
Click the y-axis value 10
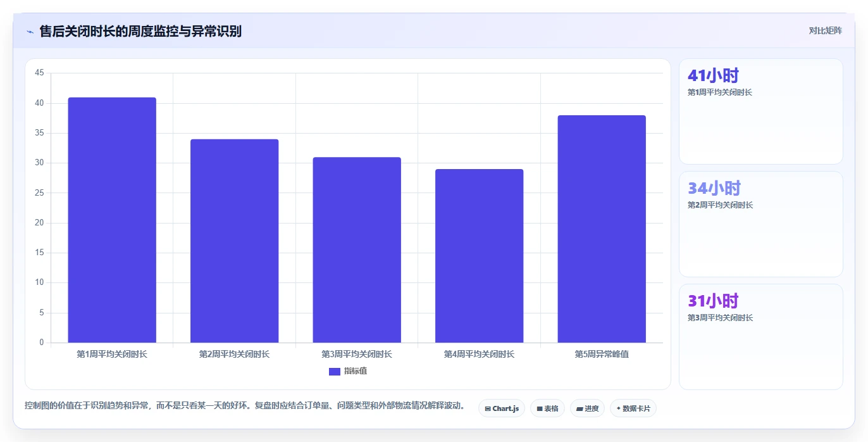39,283
